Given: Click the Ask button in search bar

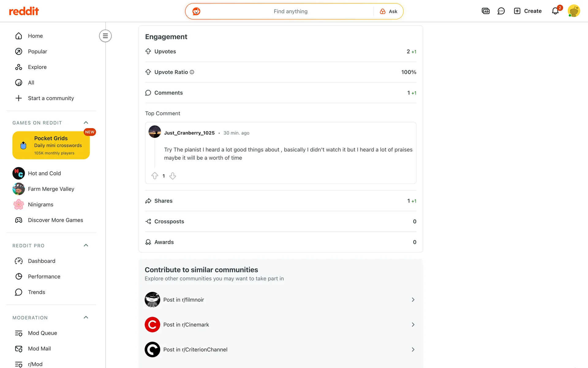Looking at the screenshot, I should pyautogui.click(x=389, y=11).
